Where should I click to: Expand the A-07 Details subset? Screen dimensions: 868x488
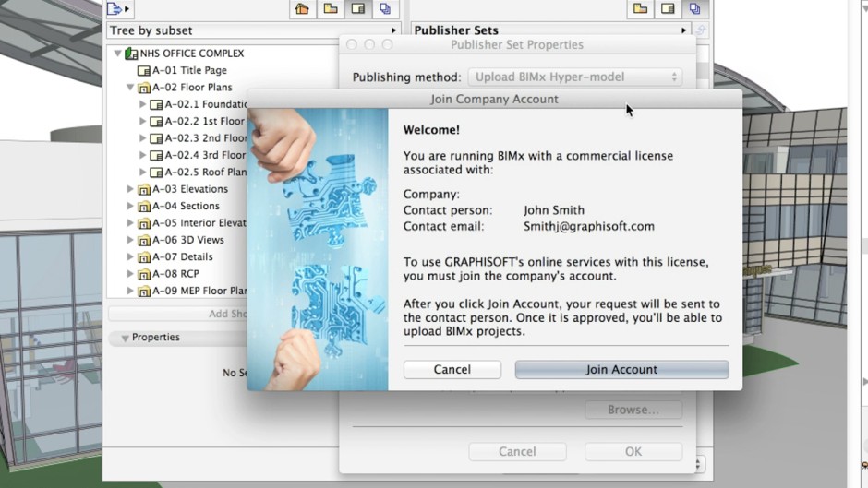tap(130, 256)
